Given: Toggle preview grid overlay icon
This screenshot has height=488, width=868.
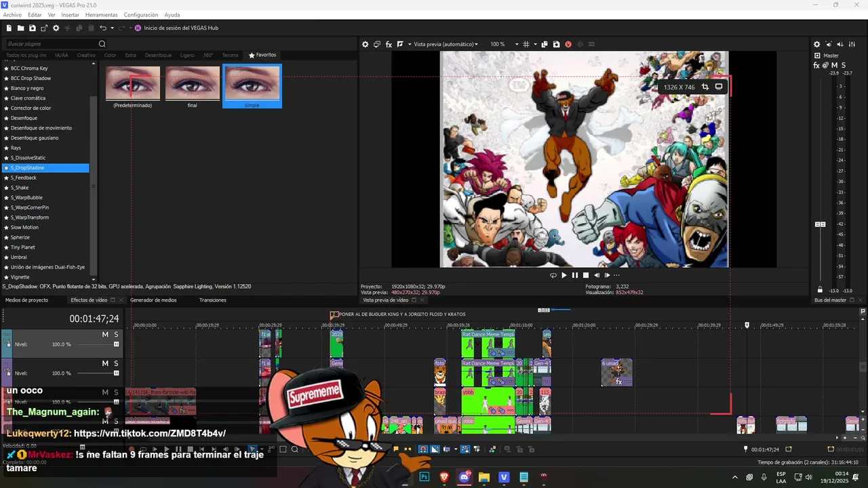Looking at the screenshot, I should [526, 44].
